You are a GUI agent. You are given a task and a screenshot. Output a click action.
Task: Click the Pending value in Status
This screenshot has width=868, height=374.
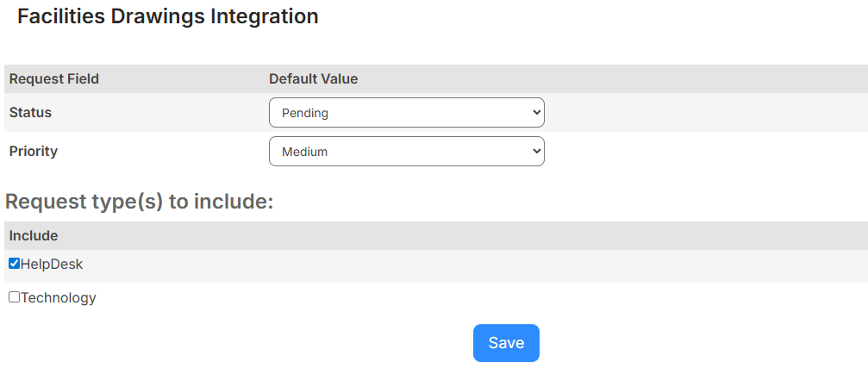(305, 113)
